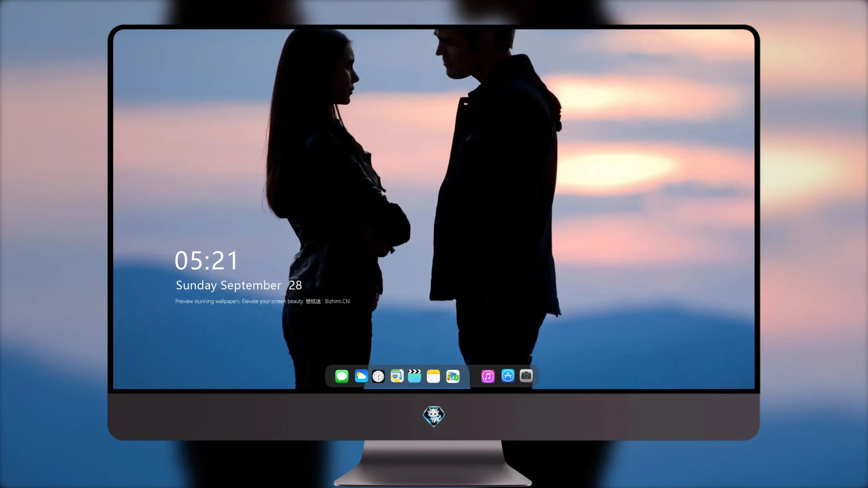
Task: Launch the pink iTunes music icon
Action: pos(488,376)
